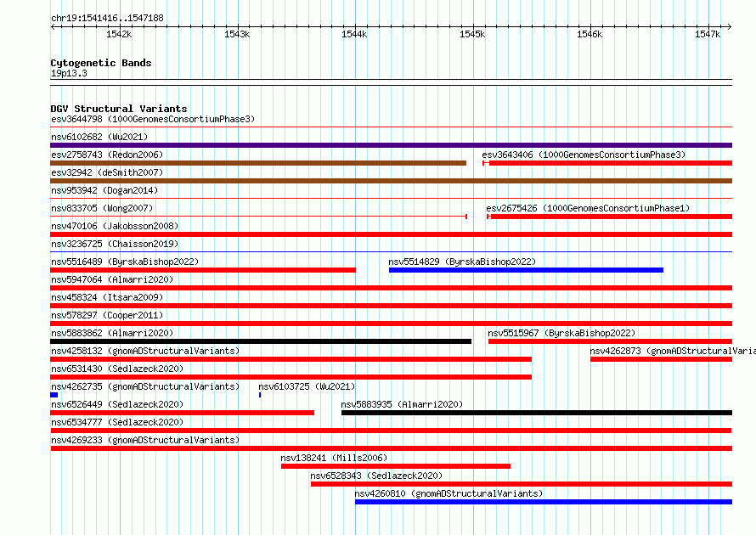Click the red nsv5516489 variant bar
The image size is (756, 535).
203,270
